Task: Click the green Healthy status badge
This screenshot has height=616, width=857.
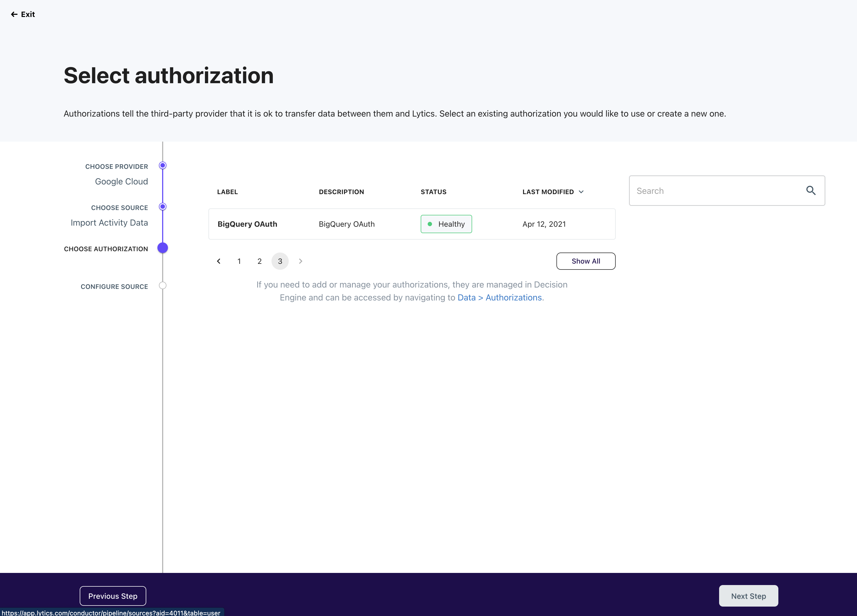Action: click(446, 224)
